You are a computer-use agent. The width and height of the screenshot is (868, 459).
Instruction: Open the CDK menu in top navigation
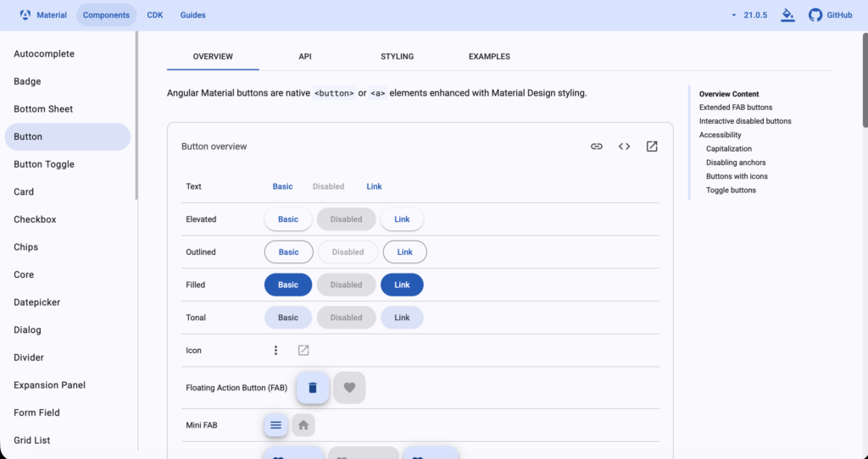(x=155, y=15)
